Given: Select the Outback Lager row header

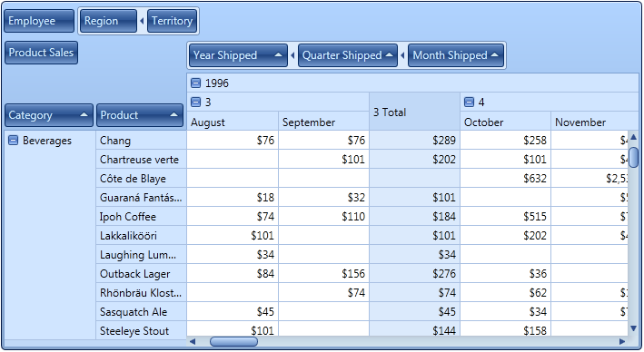Looking at the screenshot, I should pos(141,274).
